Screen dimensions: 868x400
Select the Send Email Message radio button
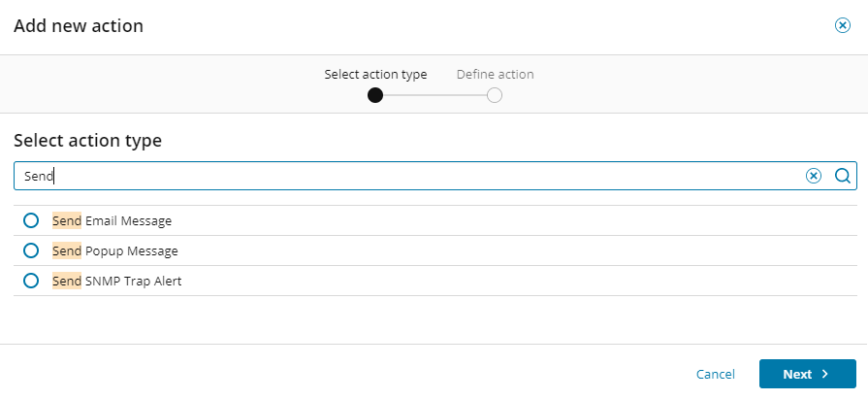click(31, 220)
